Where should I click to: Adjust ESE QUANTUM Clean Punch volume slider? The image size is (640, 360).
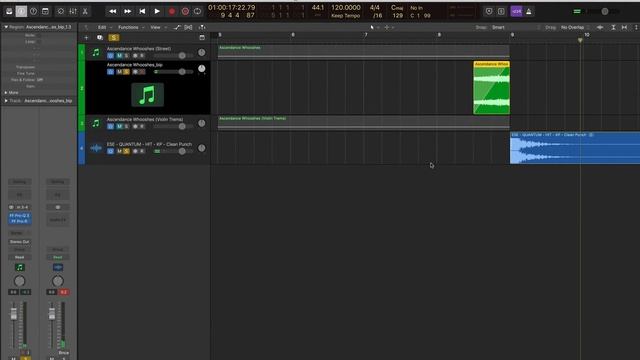tap(173, 151)
